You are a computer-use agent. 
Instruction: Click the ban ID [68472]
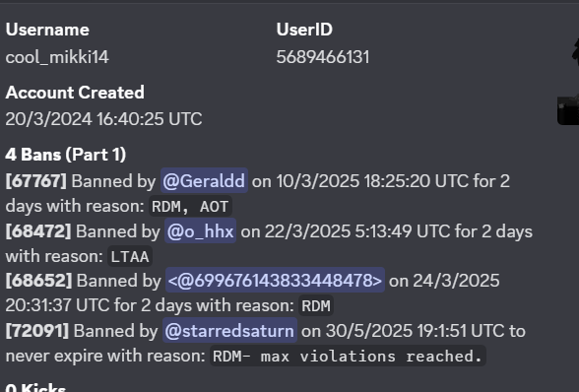(x=38, y=231)
